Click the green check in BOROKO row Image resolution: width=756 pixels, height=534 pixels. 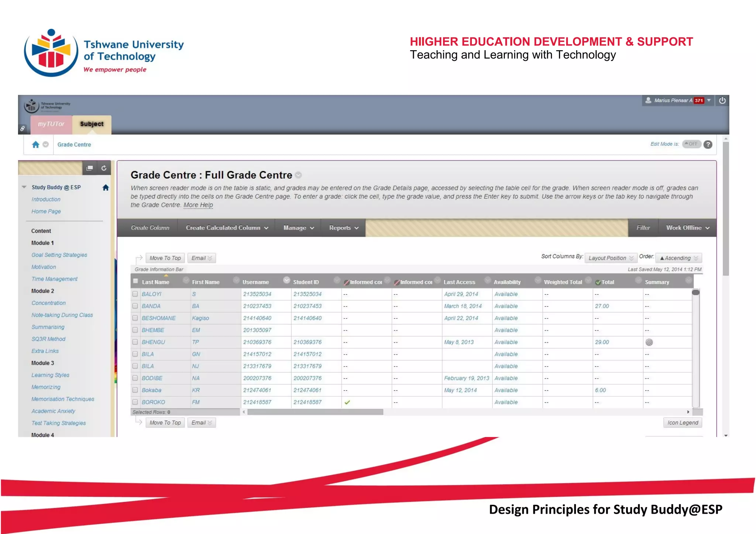click(x=347, y=402)
